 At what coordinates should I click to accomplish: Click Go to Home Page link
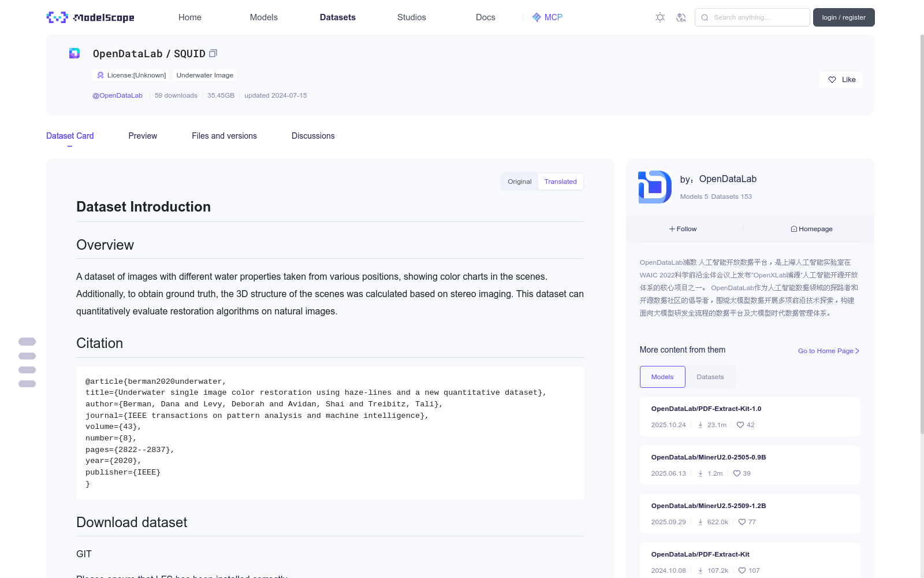pyautogui.click(x=829, y=351)
